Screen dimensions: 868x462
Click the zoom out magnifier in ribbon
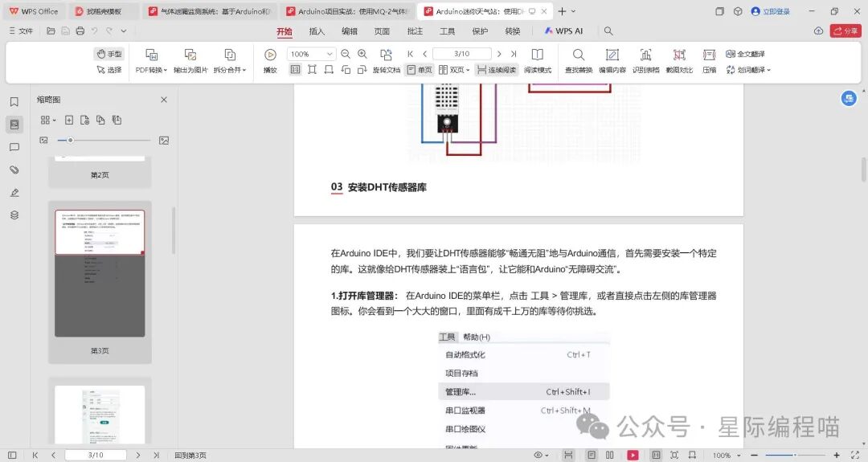pos(346,54)
